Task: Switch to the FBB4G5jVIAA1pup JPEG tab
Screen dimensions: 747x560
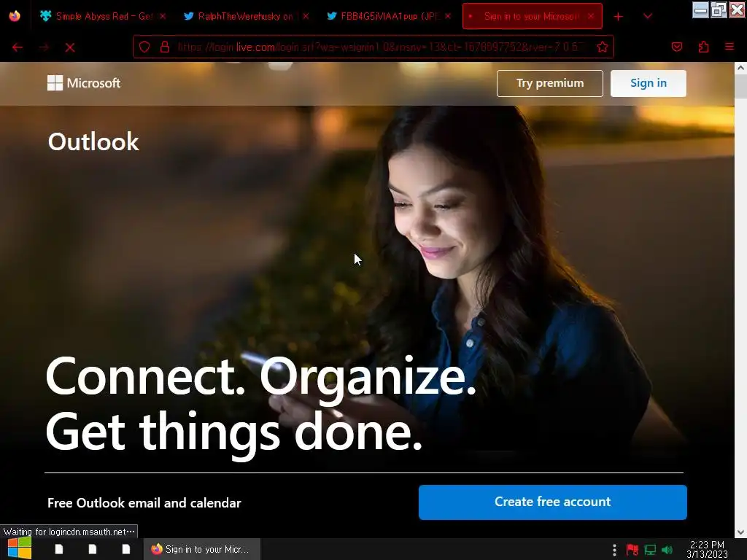Action: (x=390, y=16)
